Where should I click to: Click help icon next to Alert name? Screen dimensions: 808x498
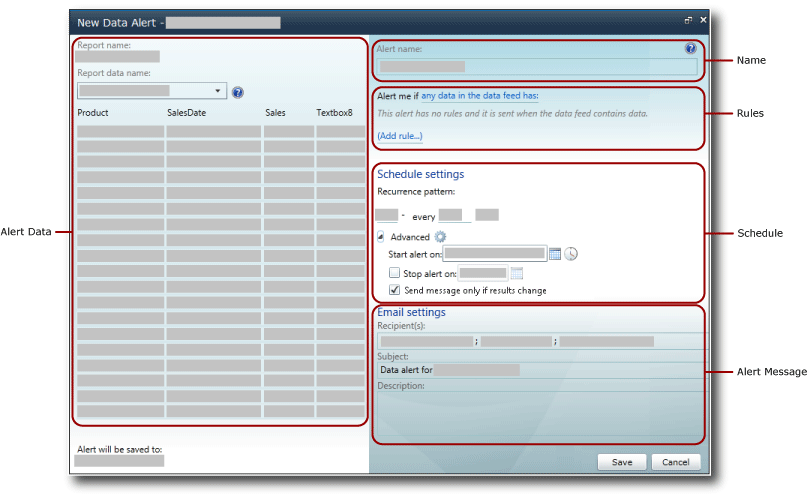690,48
